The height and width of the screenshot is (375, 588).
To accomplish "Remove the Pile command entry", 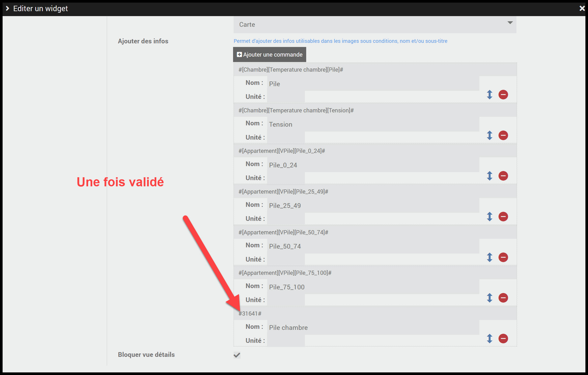I will click(x=503, y=94).
